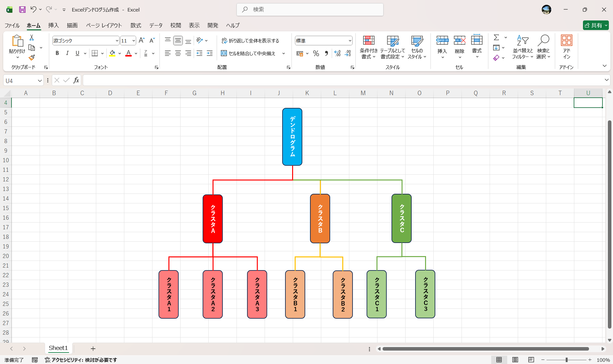This screenshot has width=613, height=364.
Task: Add a new sheet with the plus button
Action: point(93,348)
